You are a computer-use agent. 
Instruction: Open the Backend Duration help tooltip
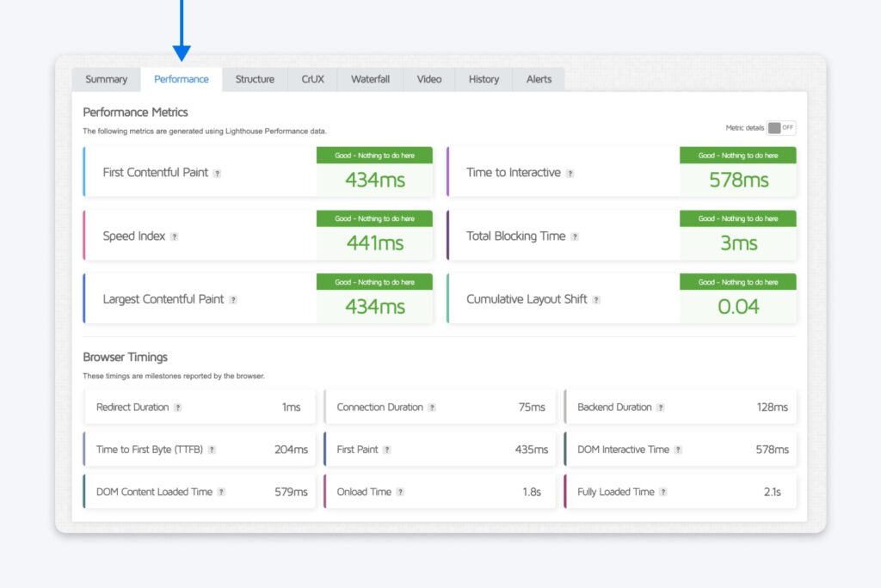tap(660, 407)
